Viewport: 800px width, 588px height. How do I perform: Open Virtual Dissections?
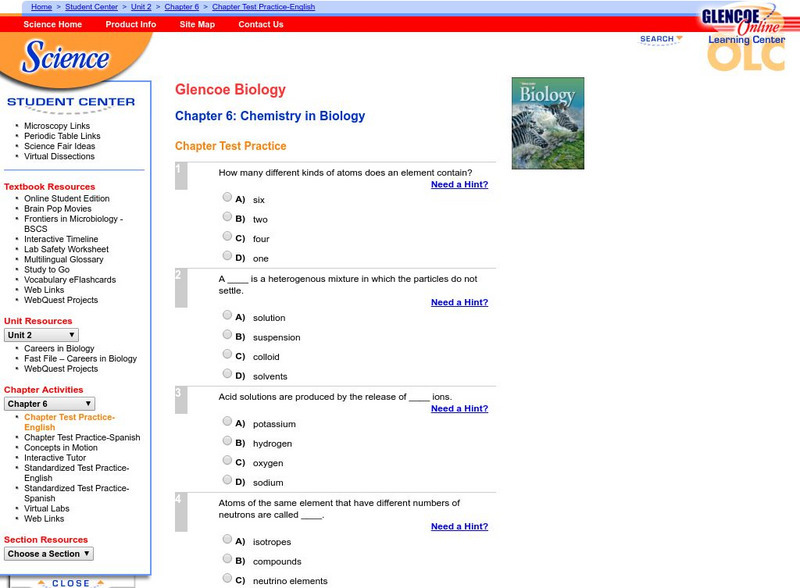[59, 156]
